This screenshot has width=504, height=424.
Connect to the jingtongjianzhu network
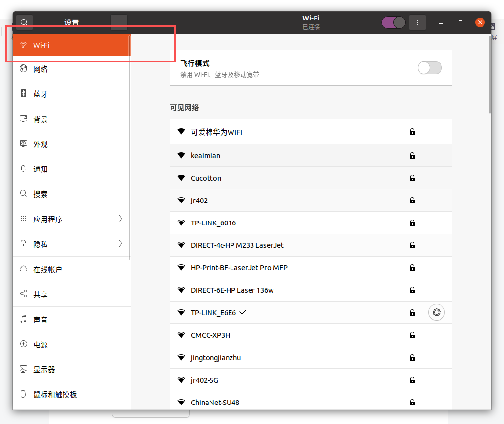pos(311,358)
